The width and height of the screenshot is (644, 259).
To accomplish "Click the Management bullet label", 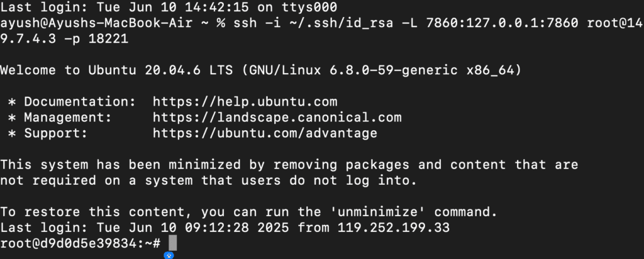I will 68,118.
